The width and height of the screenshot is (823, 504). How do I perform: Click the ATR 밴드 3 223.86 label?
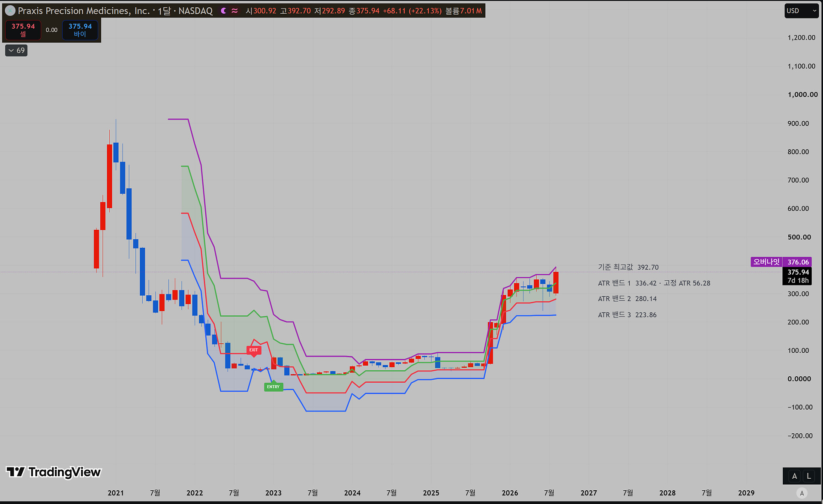627,315
